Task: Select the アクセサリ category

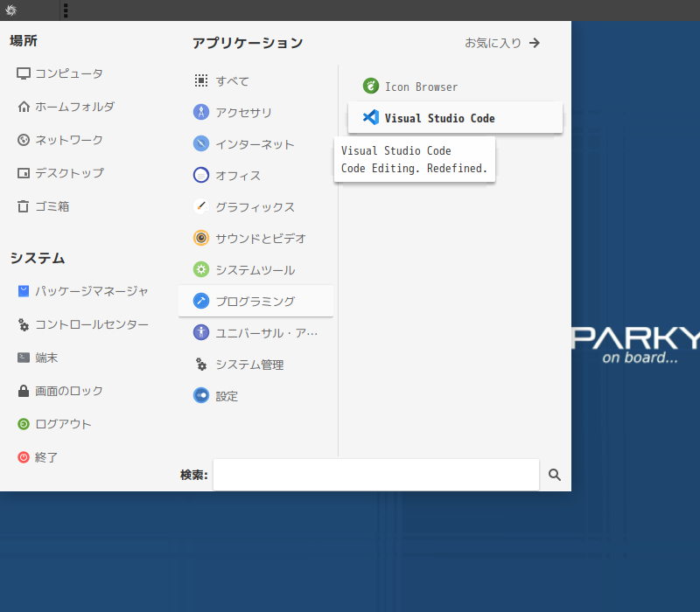Action: (x=255, y=112)
